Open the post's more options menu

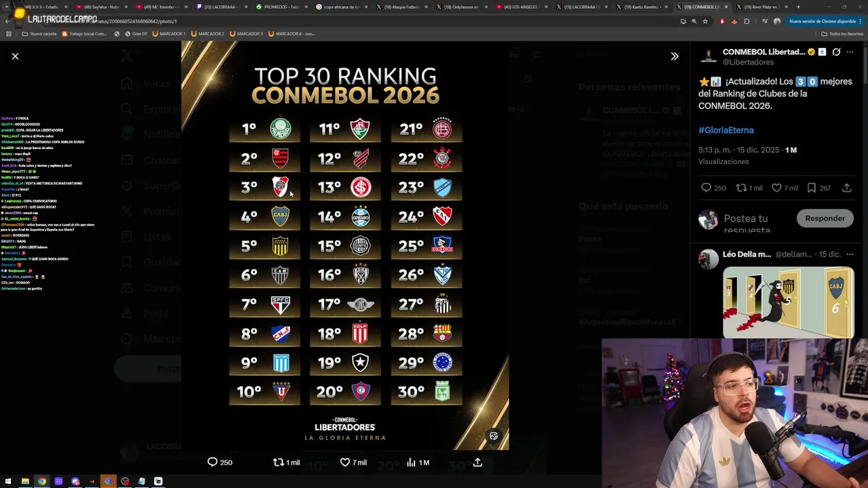pyautogui.click(x=850, y=52)
